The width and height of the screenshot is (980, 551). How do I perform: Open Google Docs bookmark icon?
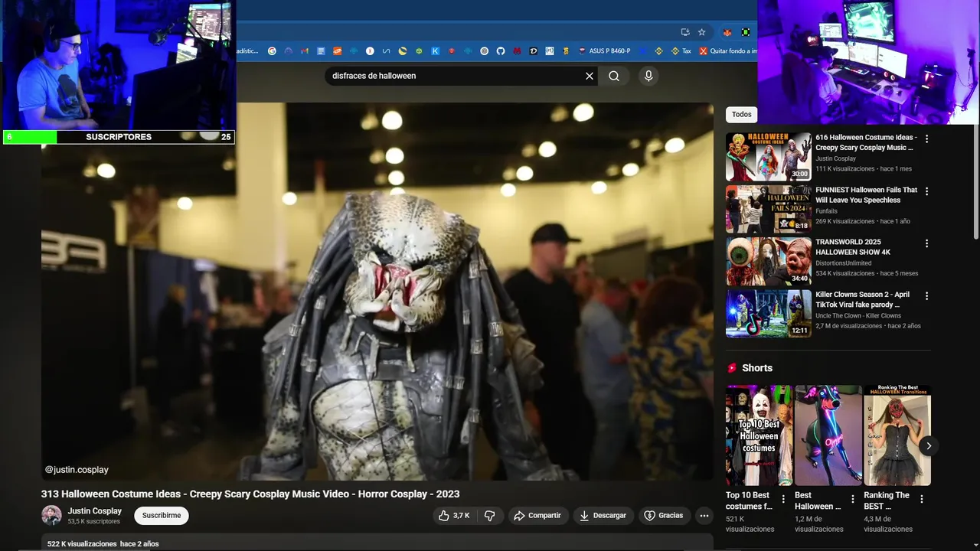pos(321,51)
